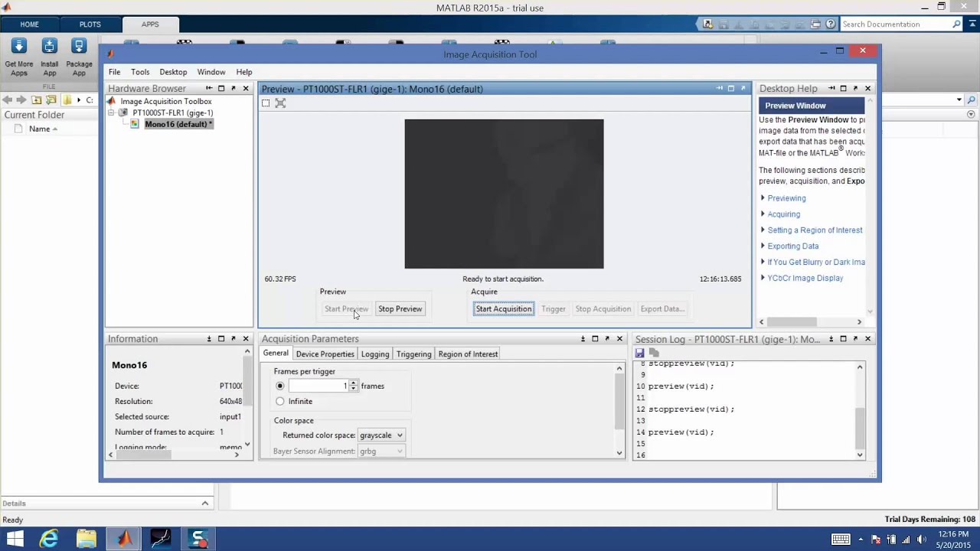Collapse the PT1000ST-FLR1 tree node
This screenshot has height=551, width=980.
(x=111, y=112)
